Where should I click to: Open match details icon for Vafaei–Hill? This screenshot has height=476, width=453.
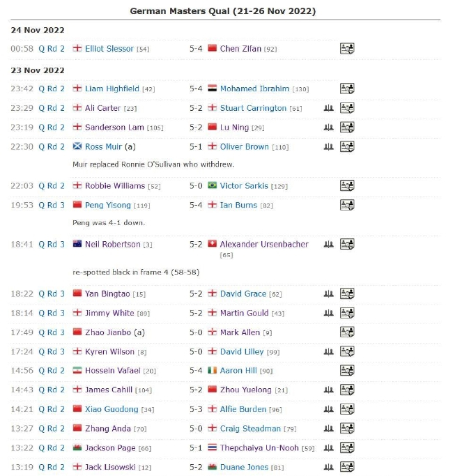coord(347,371)
